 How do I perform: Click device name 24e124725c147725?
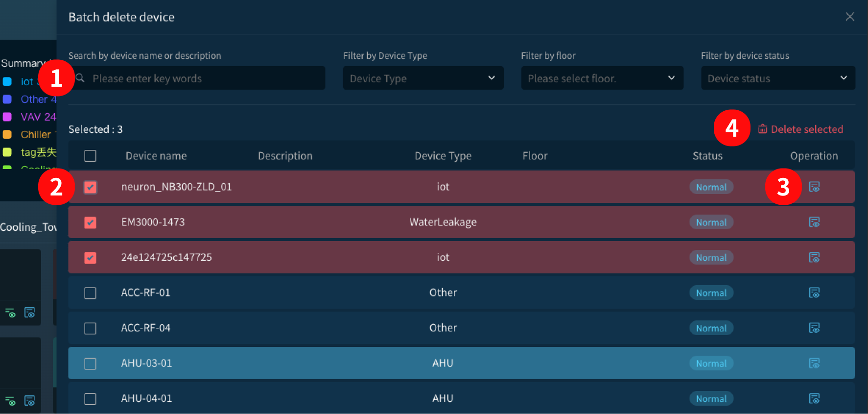point(166,257)
